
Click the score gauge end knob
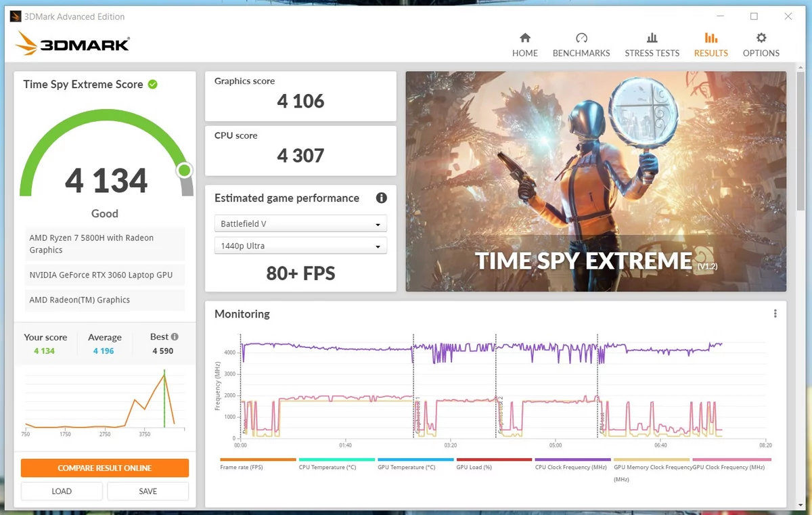pyautogui.click(x=185, y=171)
